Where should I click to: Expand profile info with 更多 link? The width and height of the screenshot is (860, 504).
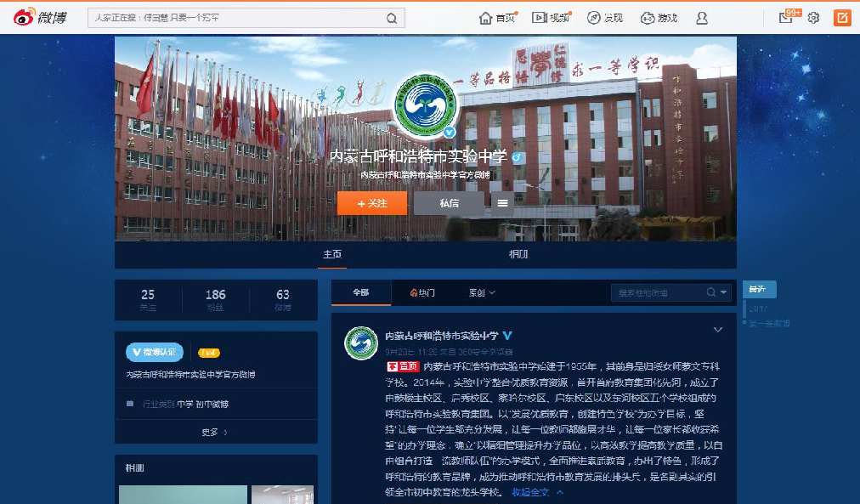pos(214,432)
